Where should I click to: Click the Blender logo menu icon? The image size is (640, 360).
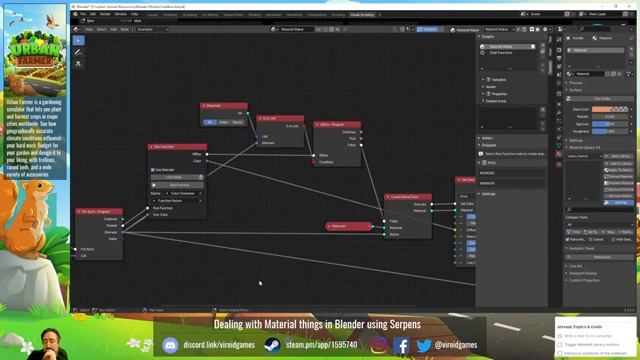[75, 14]
